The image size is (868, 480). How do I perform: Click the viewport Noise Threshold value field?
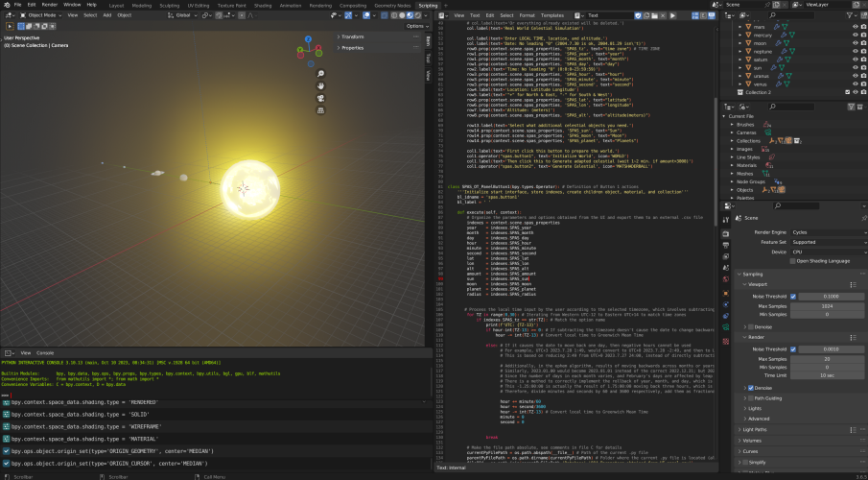(x=831, y=297)
